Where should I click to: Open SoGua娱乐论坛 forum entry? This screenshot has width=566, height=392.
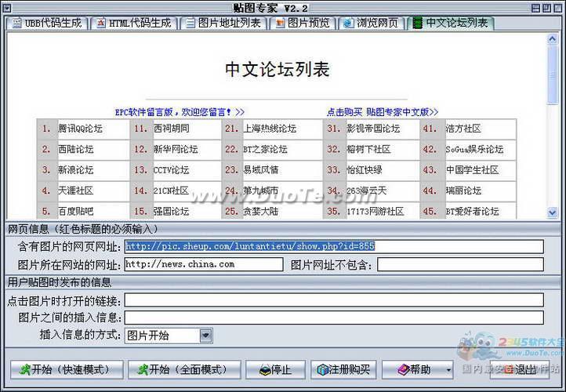point(474,149)
